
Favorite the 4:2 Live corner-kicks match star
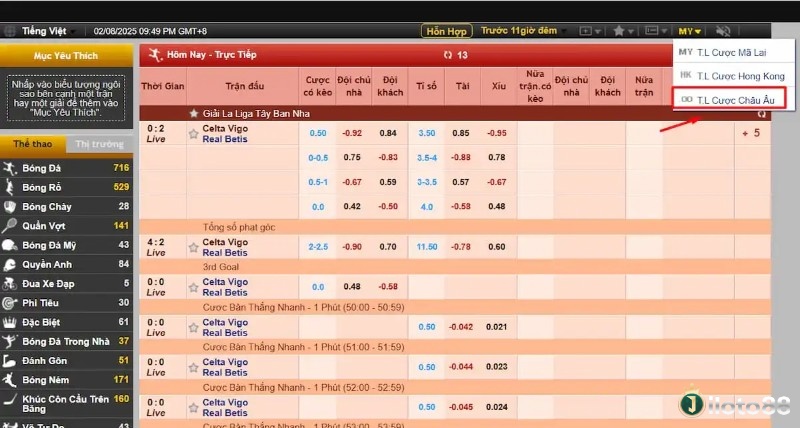193,247
